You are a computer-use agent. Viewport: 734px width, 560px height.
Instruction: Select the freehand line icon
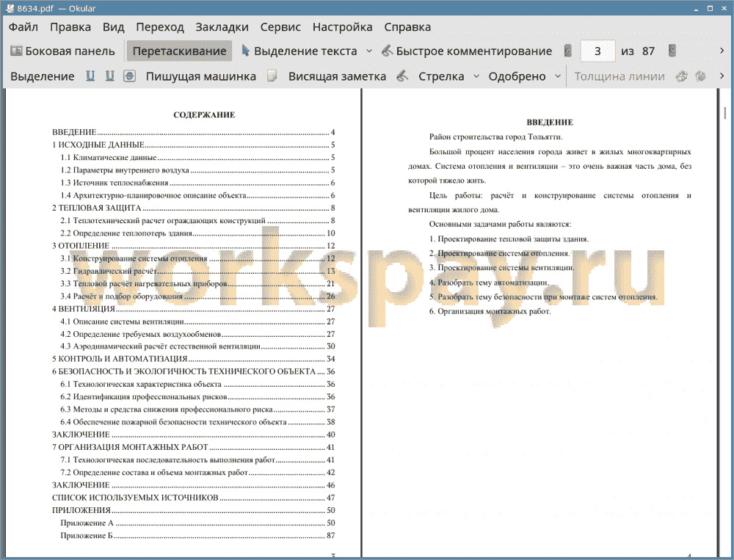[x=402, y=76]
